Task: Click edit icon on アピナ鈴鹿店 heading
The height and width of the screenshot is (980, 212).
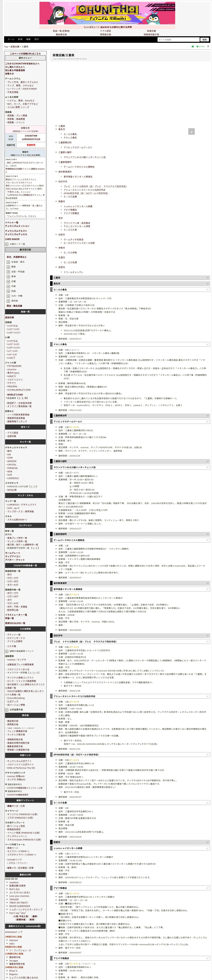Action: [207, 888]
